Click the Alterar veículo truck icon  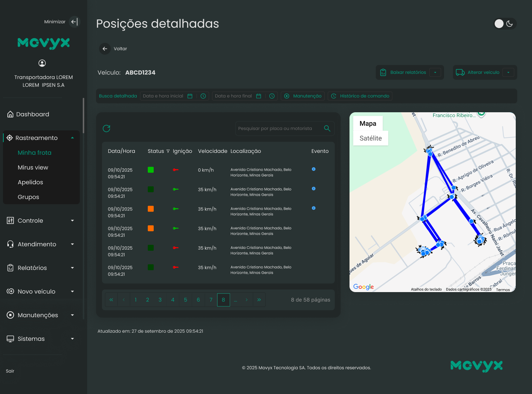coord(460,72)
